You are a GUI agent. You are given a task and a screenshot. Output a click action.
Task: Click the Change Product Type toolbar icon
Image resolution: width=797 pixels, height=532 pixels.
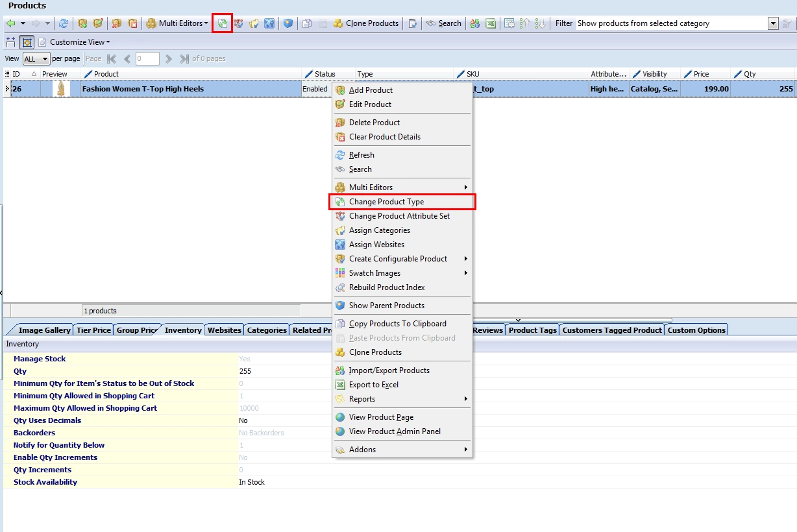[223, 23]
